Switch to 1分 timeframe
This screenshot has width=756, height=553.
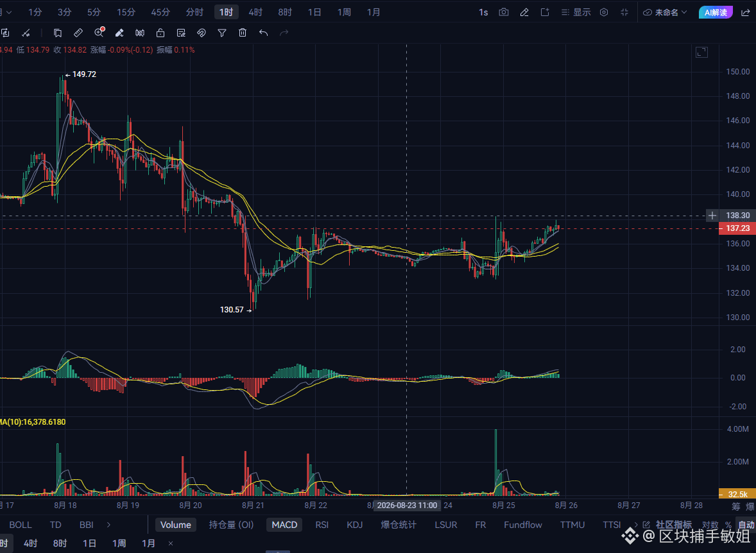tap(35, 12)
